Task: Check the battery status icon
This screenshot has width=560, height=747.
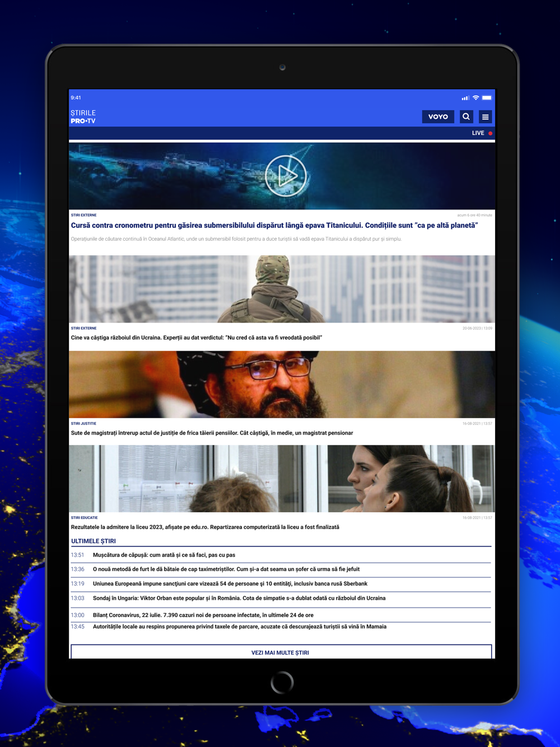Action: click(x=487, y=97)
